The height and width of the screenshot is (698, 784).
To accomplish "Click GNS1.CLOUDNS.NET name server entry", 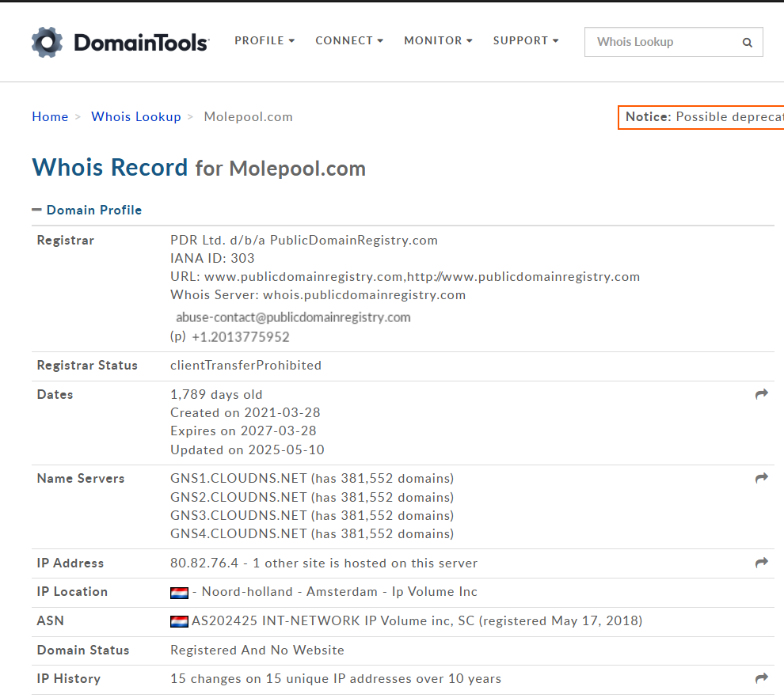I will pyautogui.click(x=312, y=479).
